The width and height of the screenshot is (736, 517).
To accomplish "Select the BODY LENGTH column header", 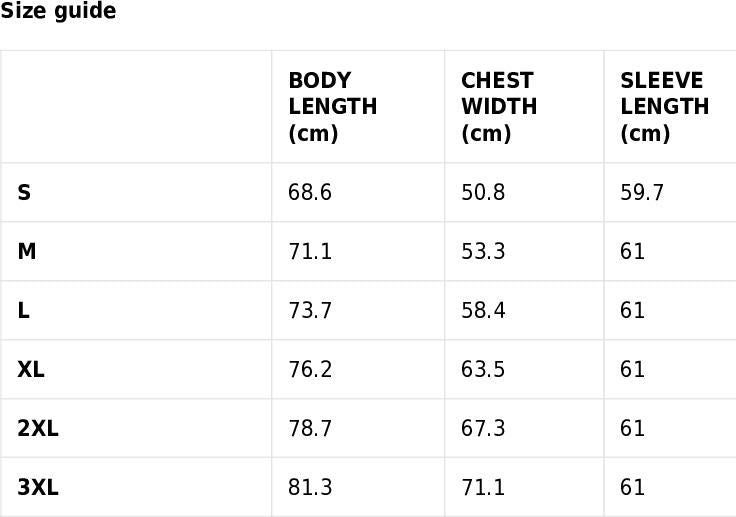I will (332, 107).
